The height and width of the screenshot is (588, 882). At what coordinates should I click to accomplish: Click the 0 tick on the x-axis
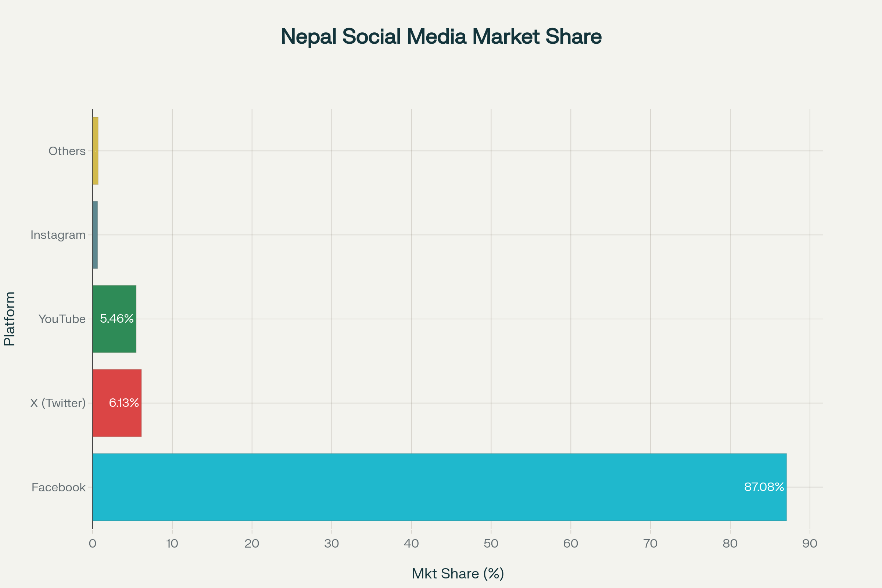[x=93, y=544]
